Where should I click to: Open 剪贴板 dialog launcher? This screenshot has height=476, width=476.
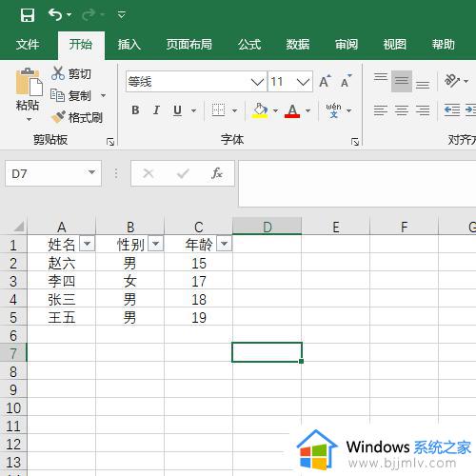click(x=110, y=142)
